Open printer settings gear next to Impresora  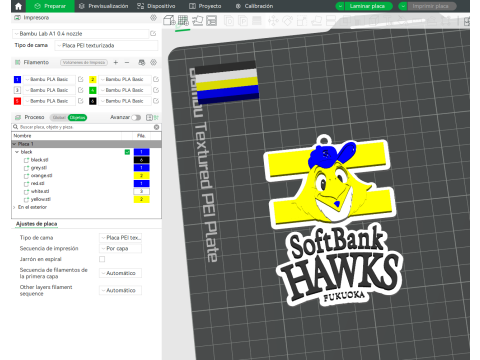coord(153,18)
